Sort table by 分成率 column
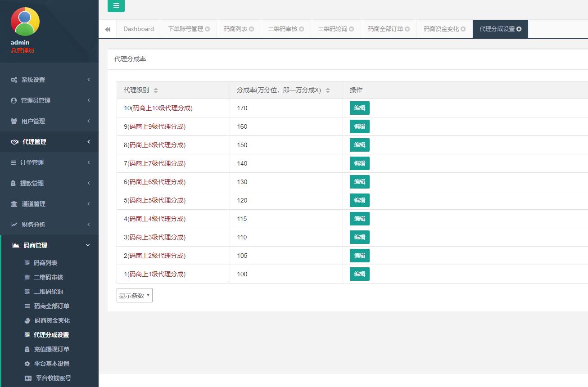The height and width of the screenshot is (387, 588). coord(328,90)
